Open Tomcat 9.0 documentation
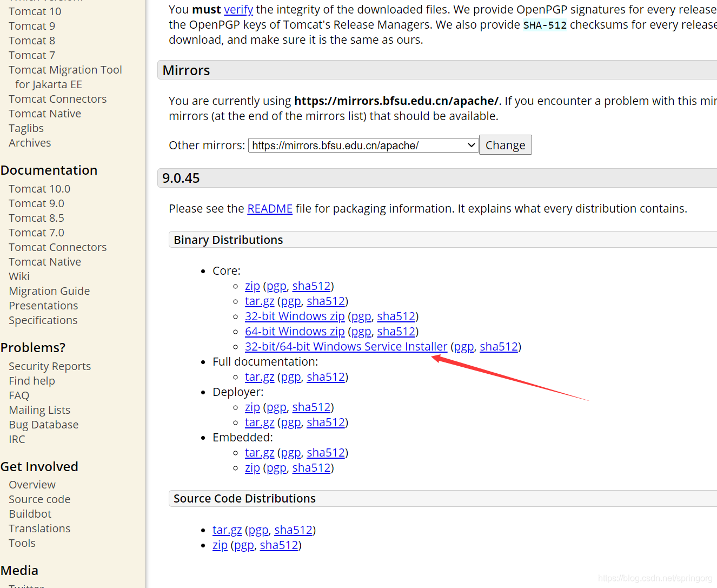 click(x=36, y=203)
